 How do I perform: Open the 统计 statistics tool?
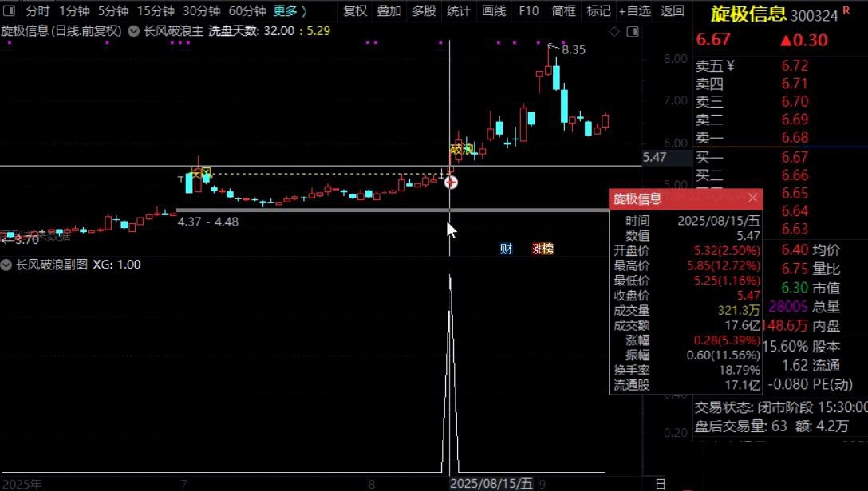459,10
